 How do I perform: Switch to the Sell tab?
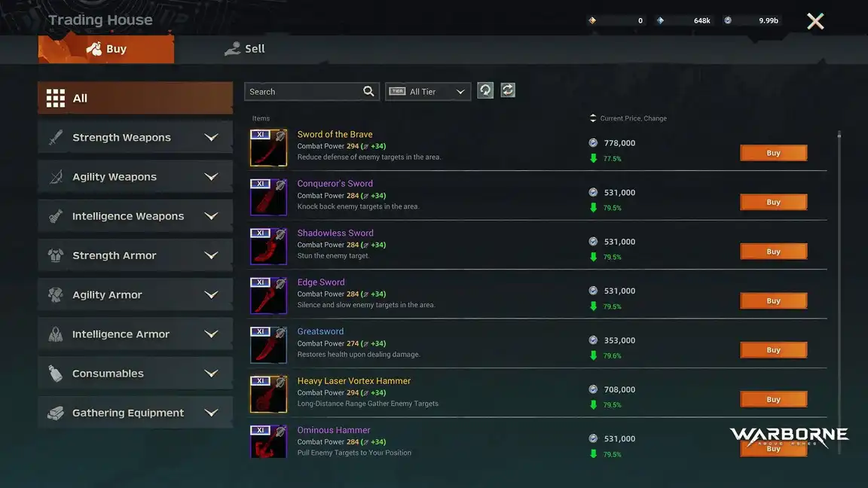246,49
